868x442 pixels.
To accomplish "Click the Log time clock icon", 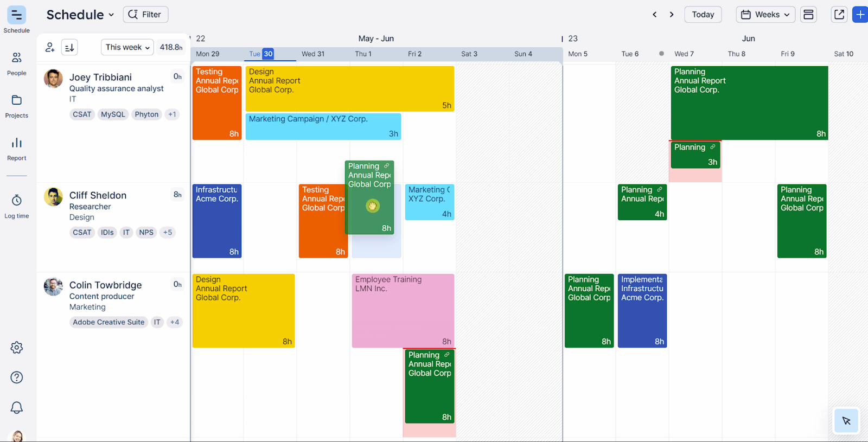I will [x=17, y=206].
